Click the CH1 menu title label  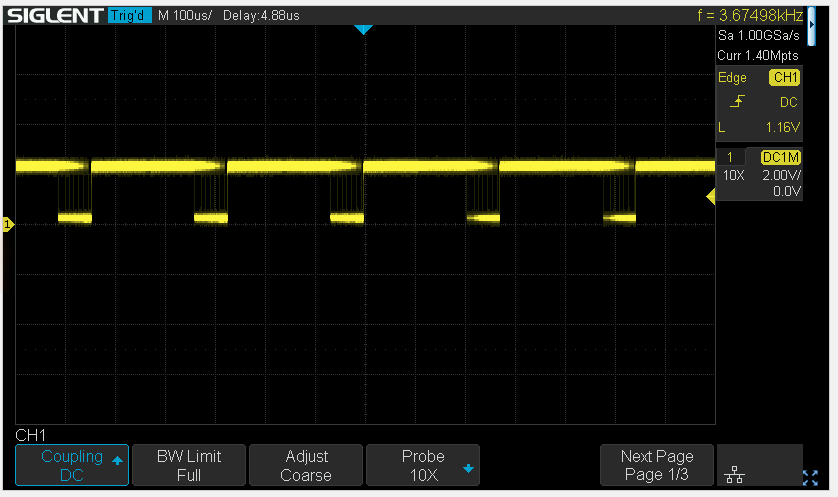click(x=30, y=436)
